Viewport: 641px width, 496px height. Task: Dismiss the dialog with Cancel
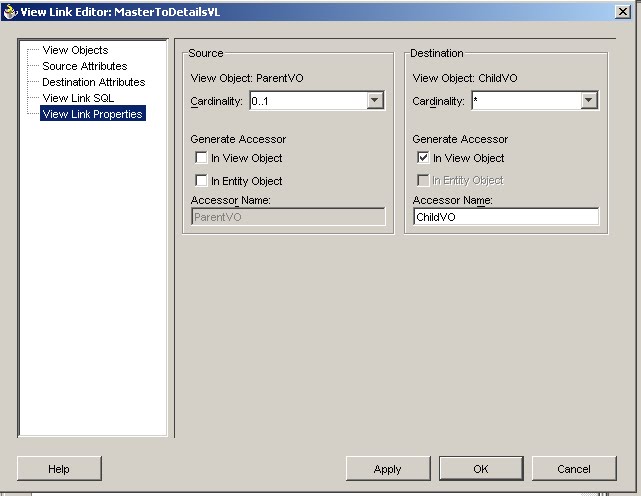click(574, 469)
